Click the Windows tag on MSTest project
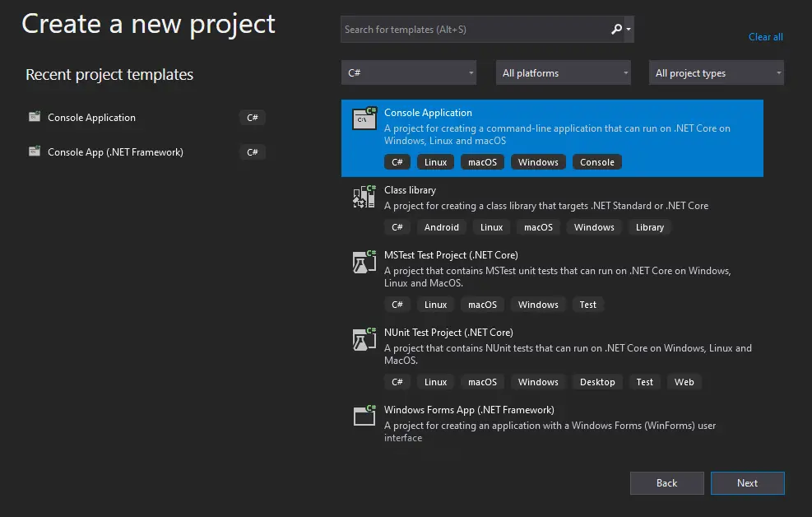 click(x=538, y=305)
